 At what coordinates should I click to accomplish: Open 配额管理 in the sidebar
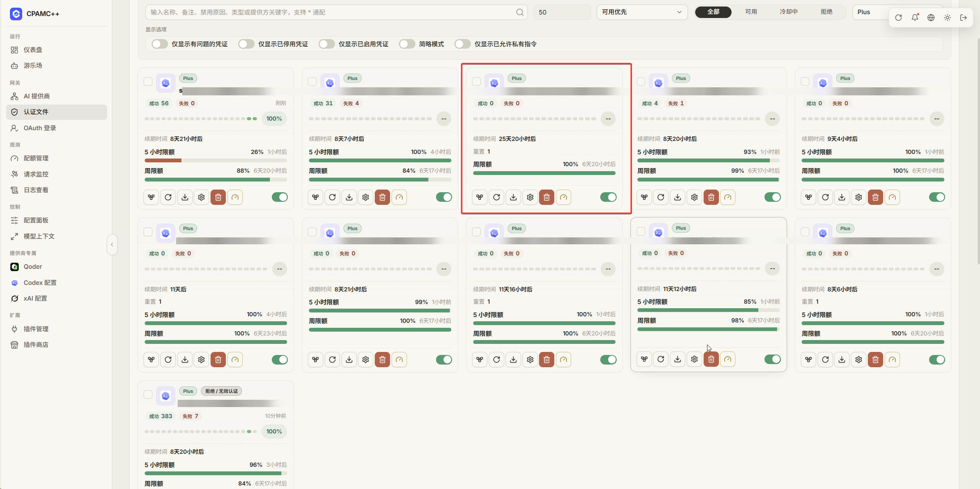click(x=57, y=158)
